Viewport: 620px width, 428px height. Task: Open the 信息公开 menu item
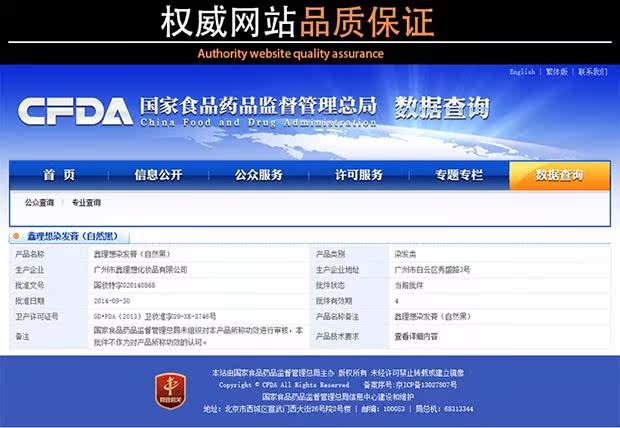158,175
